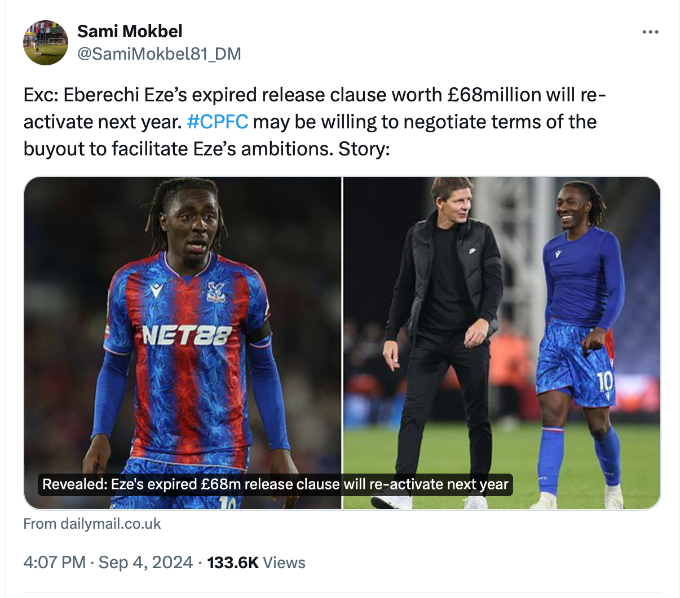Open the 4:07 PM timestamp link
The width and height of the screenshot is (680, 598).
tap(56, 563)
